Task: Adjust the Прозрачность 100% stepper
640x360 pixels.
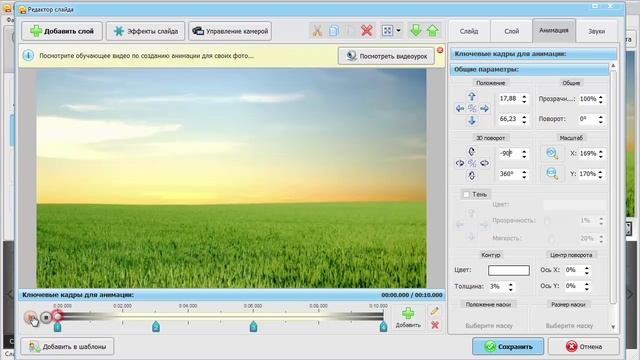Action: [601, 99]
